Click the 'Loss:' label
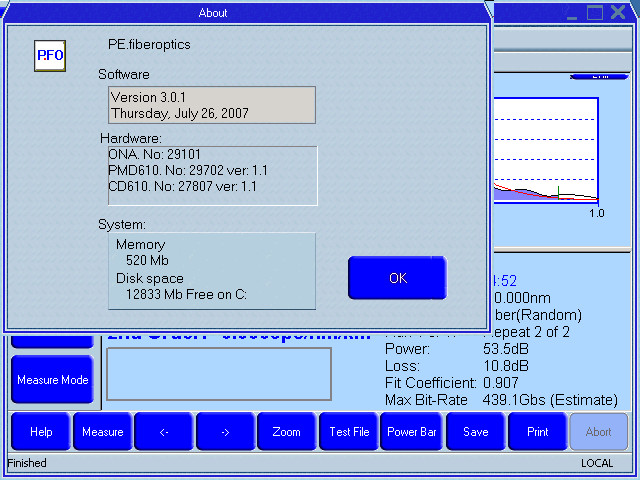 tap(402, 366)
